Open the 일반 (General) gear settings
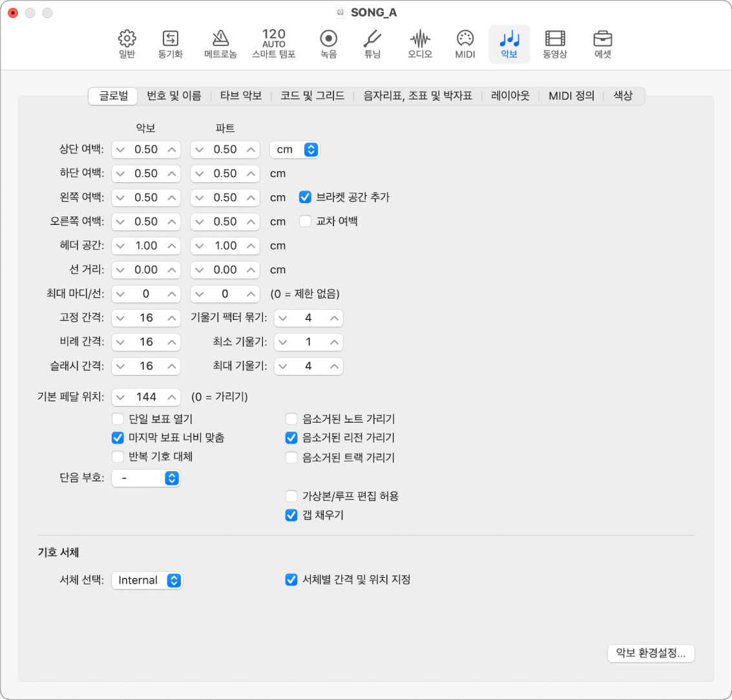The height and width of the screenshot is (700, 732). [x=127, y=44]
